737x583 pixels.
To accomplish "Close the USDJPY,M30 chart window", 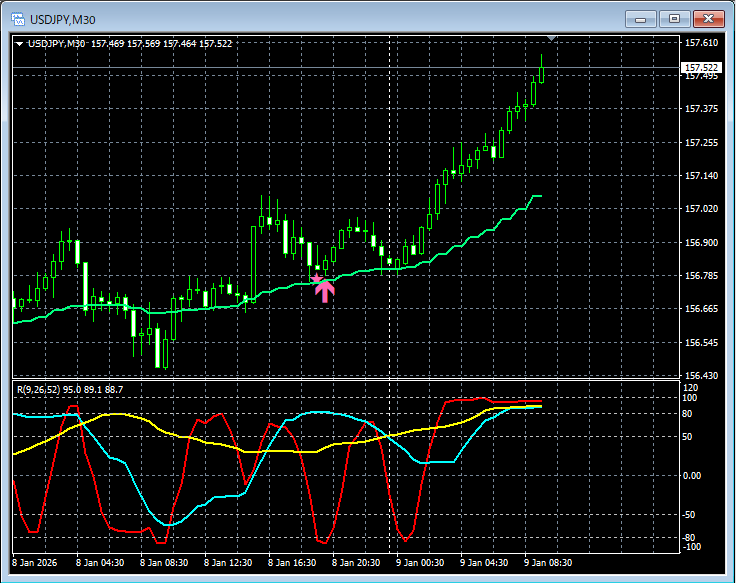I will pos(708,19).
